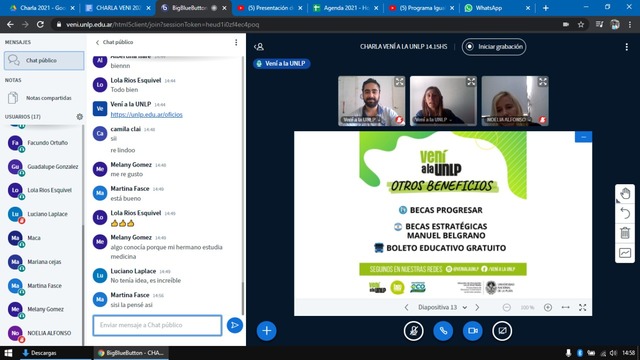Make the presentation fullscreen
The image size is (640, 360).
point(582,307)
